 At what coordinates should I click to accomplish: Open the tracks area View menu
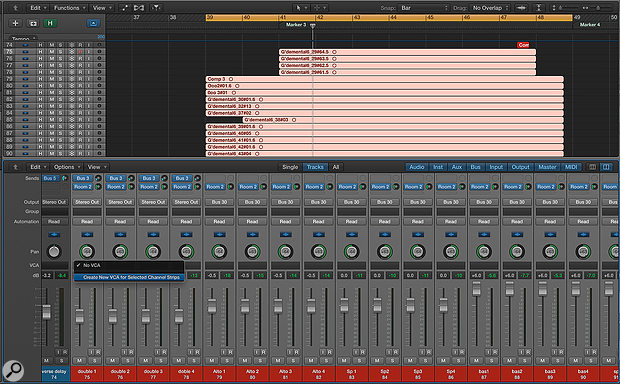[x=102, y=8]
